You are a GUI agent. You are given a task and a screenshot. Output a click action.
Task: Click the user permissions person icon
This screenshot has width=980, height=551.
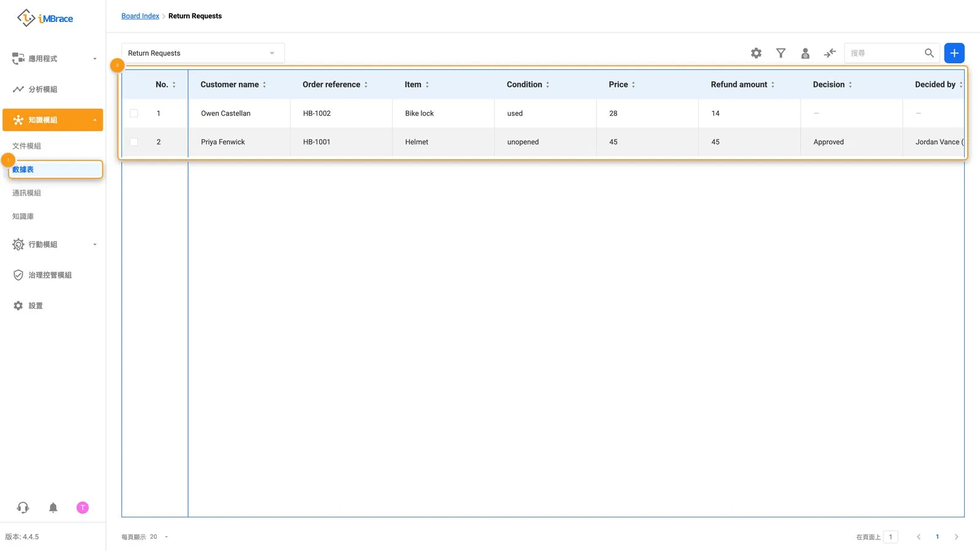805,53
